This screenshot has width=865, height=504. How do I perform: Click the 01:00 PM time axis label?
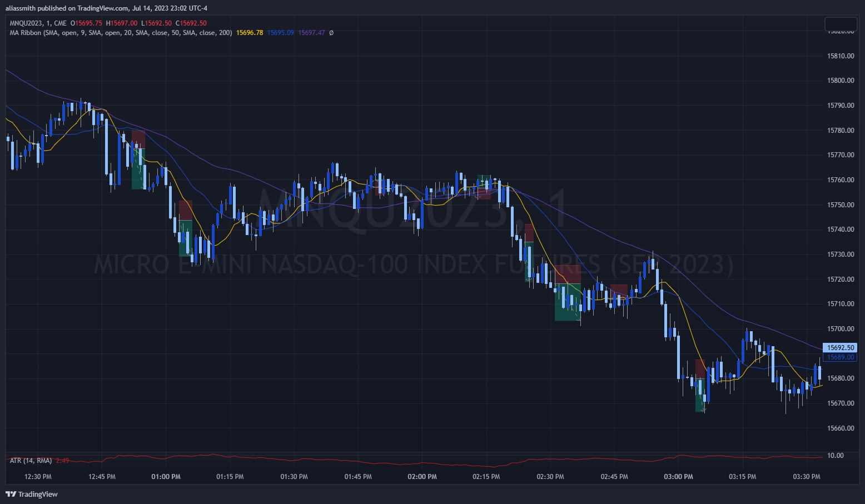(166, 477)
